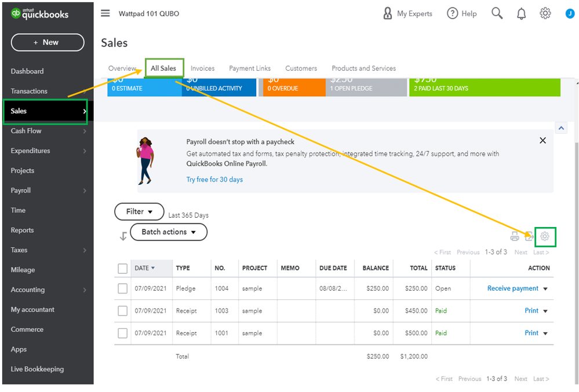Select all transactions checkbox in header
Viewport: 579px width, 392px height.
[123, 269]
